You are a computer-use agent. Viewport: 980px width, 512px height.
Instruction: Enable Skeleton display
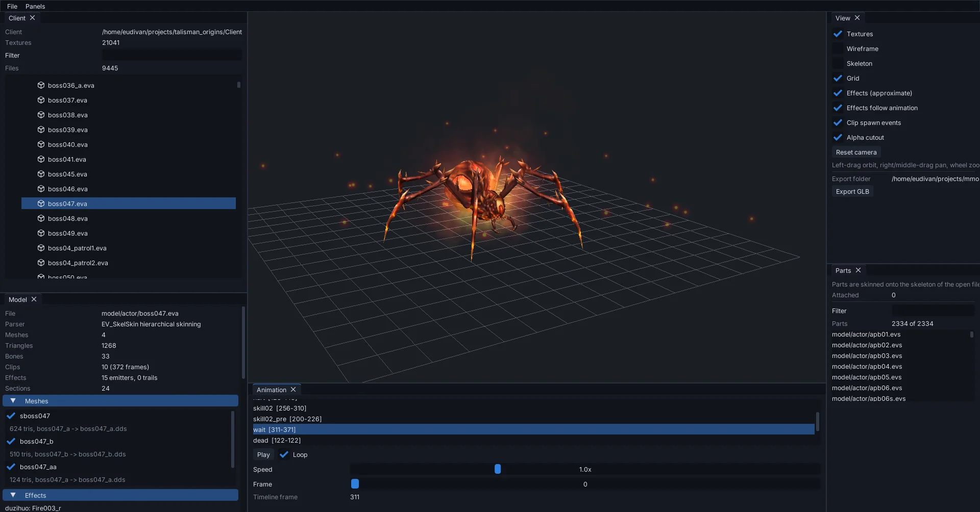pyautogui.click(x=838, y=63)
